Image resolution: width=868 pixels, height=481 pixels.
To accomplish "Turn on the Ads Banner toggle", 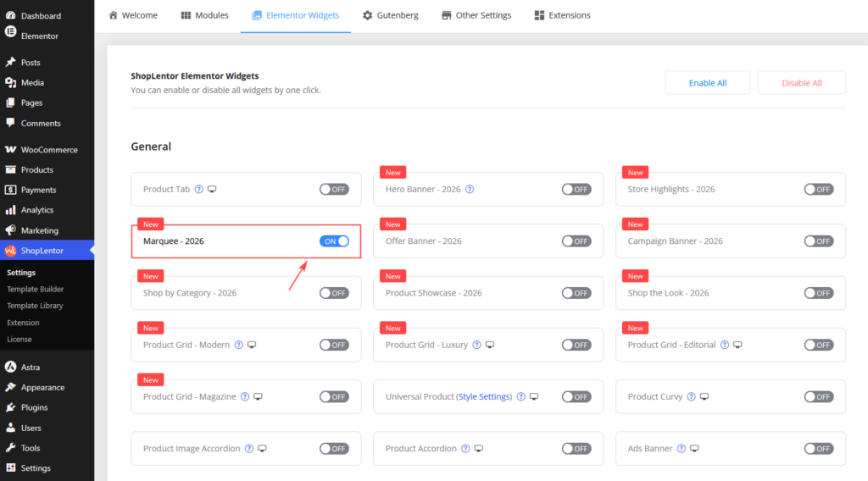I will point(819,448).
